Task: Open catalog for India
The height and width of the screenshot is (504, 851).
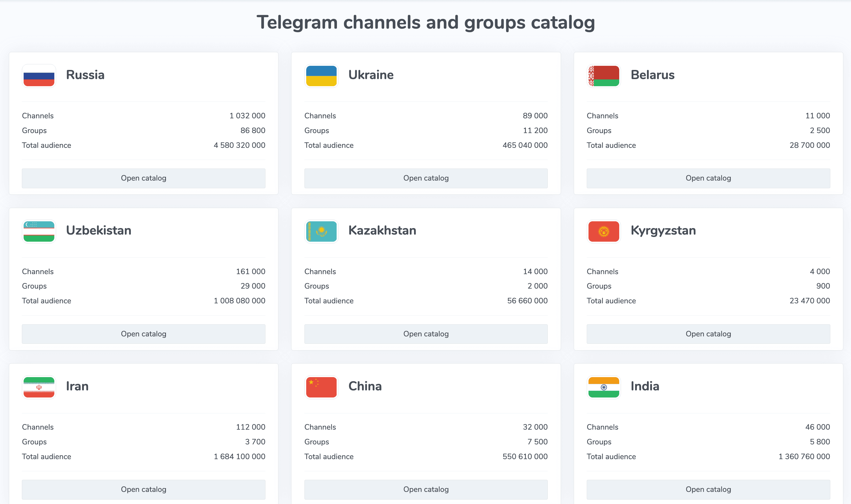Action: click(708, 490)
